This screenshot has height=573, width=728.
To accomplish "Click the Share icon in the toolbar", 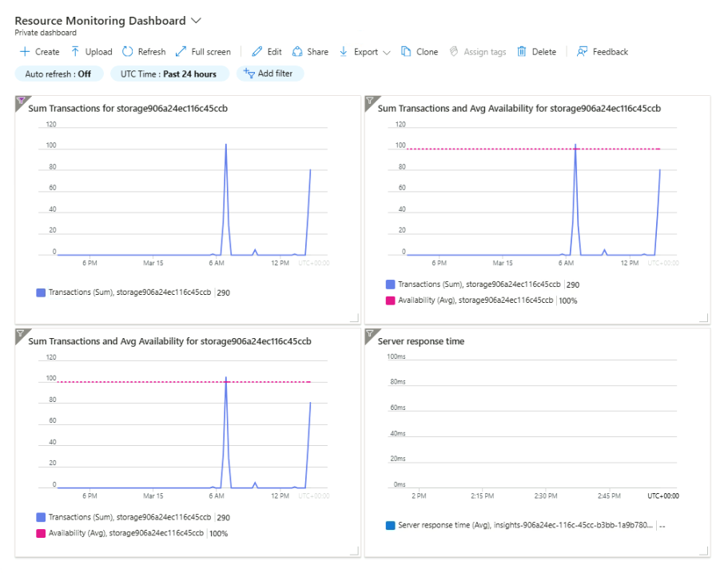I will tap(298, 52).
